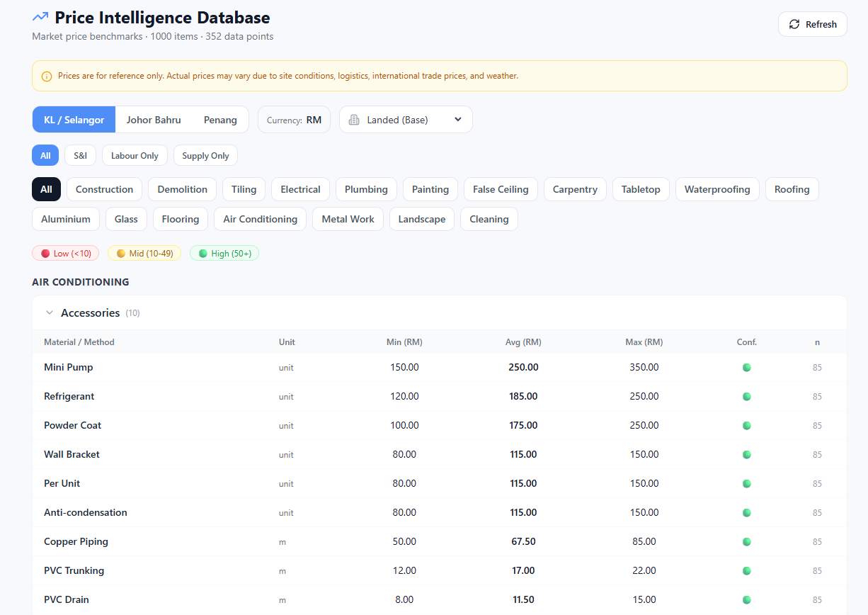This screenshot has width=868, height=615.
Task: Click the AIR CONDITIONING section heading
Action: tap(81, 282)
